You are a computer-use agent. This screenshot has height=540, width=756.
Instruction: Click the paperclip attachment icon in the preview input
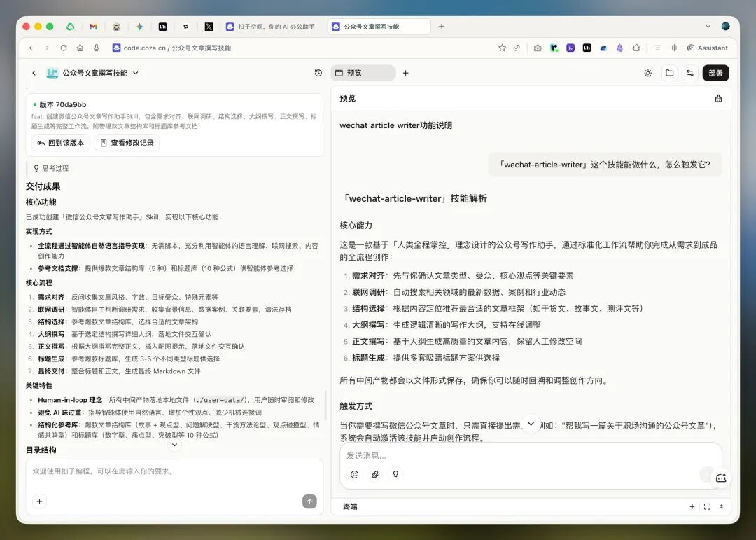[375, 474]
